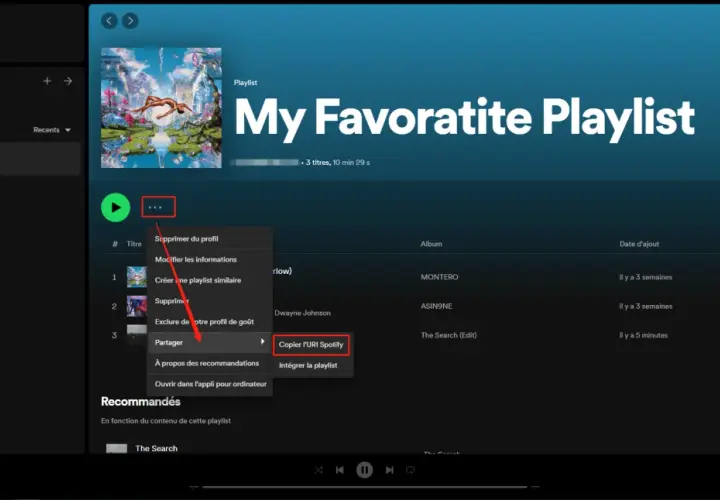Image resolution: width=720 pixels, height=500 pixels.
Task: Choose Supprimer du profil from the menu
Action: (210, 239)
